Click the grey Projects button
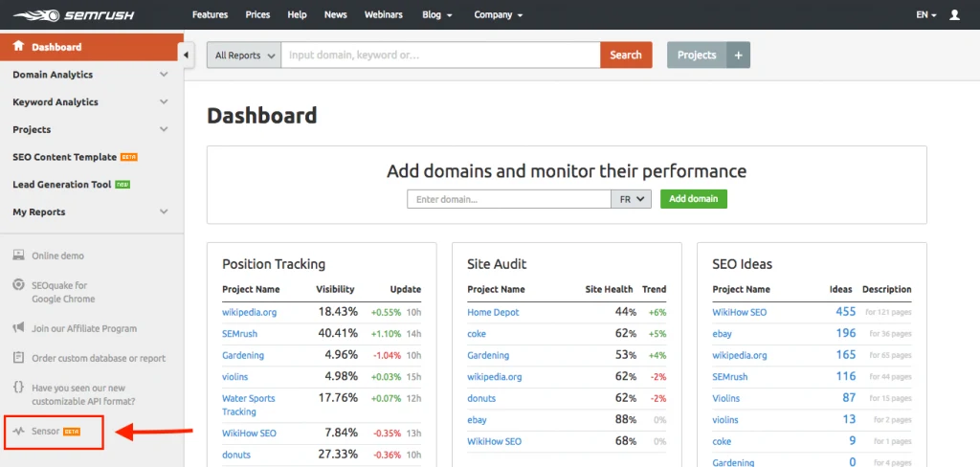 coord(697,55)
